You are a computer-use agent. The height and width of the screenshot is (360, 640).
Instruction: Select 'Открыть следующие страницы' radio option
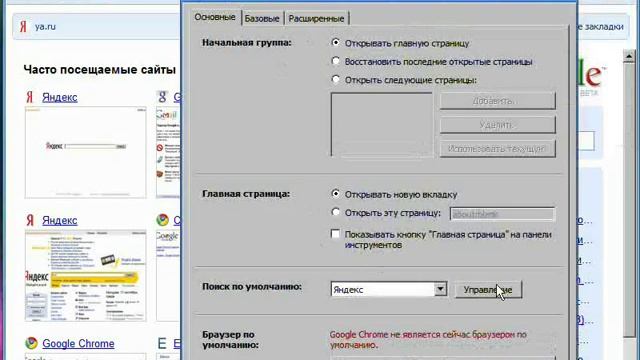336,79
